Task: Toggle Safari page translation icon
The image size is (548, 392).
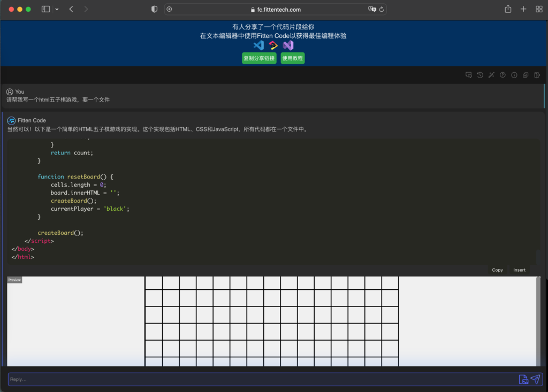Action: [372, 9]
